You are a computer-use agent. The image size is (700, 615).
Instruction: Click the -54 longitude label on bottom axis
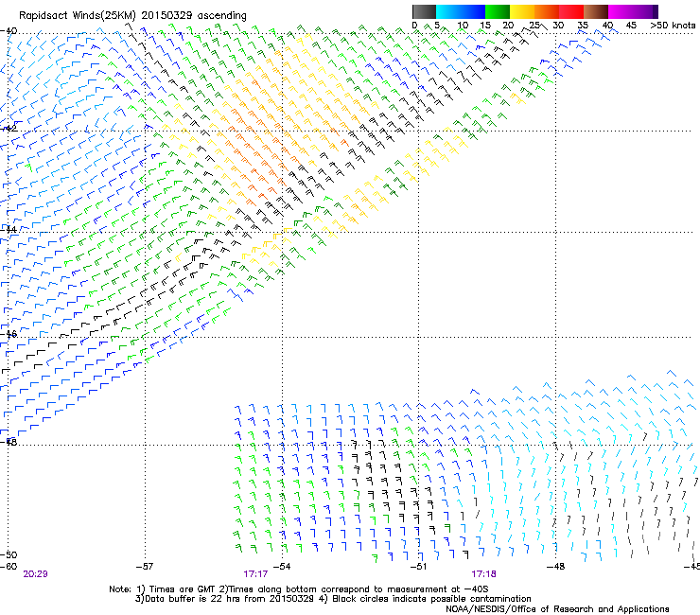[282, 567]
